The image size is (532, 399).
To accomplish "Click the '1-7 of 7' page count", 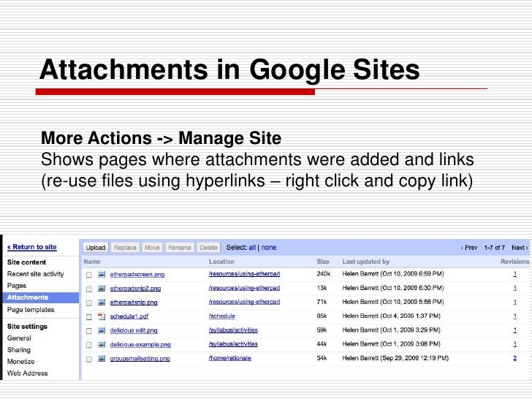I will click(494, 248).
